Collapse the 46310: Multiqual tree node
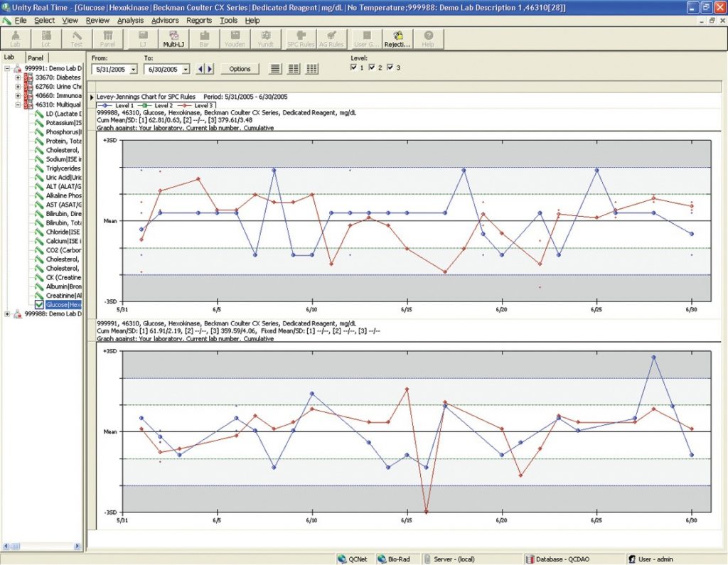This screenshot has width=728, height=565. [18, 104]
